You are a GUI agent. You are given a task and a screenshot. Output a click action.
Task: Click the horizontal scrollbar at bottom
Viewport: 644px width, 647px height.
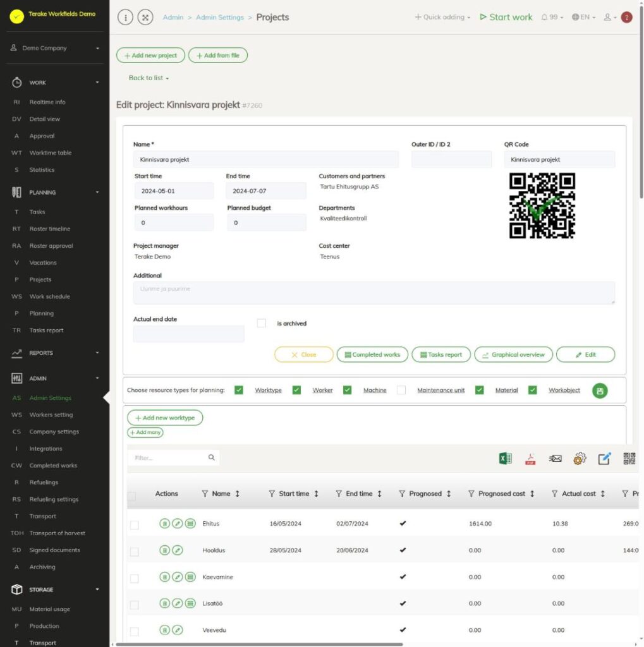click(259, 644)
